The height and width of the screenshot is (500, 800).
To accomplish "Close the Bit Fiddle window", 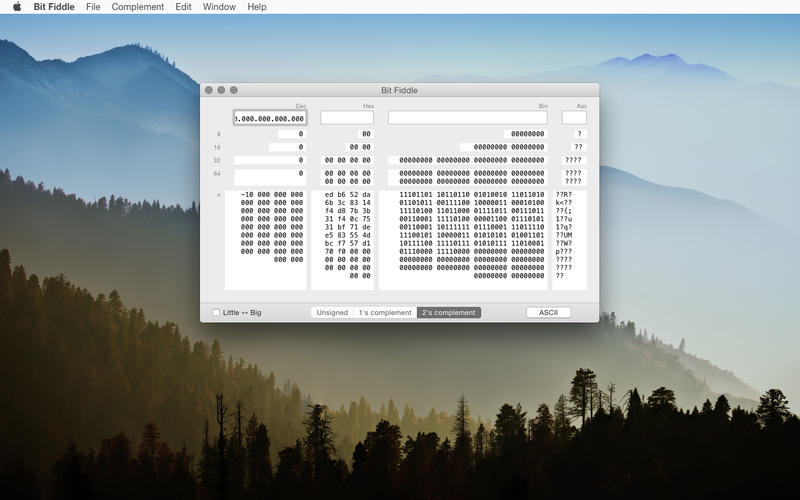I will pos(209,90).
